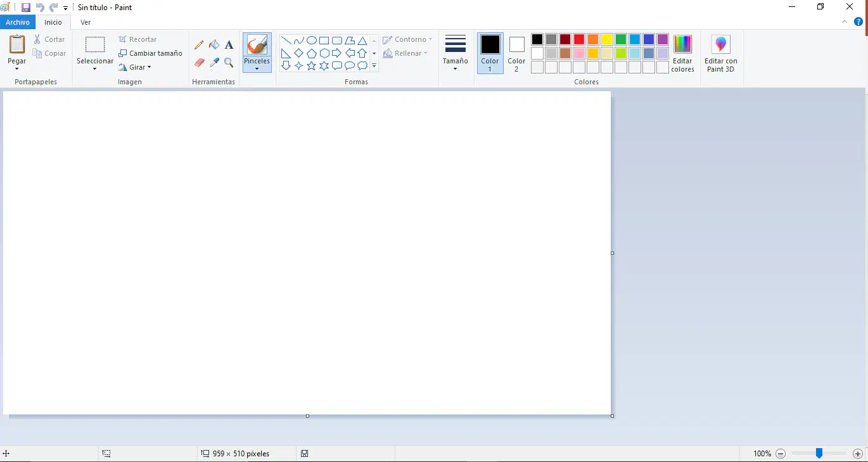Pick the yellow swatch in the palette
Screen dimensions: 868x462
607,39
